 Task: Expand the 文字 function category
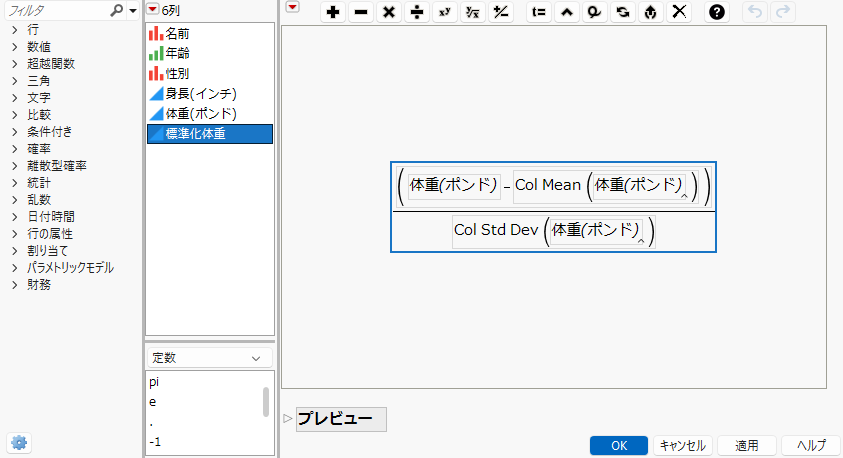coord(15,98)
